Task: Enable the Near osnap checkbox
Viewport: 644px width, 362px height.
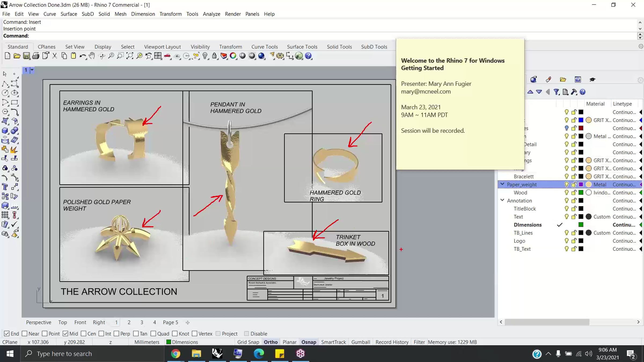Action: coord(24,334)
